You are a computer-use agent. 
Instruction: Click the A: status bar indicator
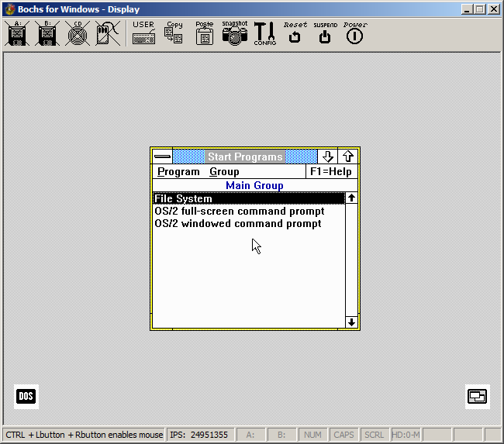250,435
